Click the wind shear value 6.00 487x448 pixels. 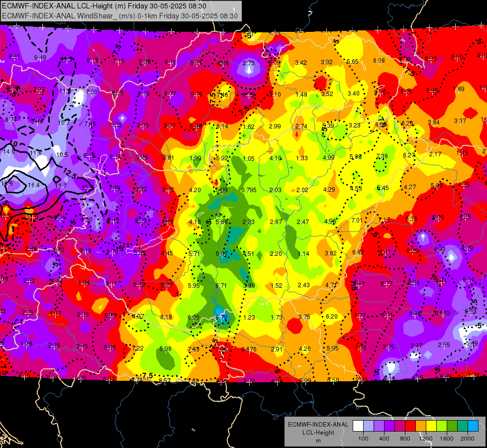click(x=194, y=318)
